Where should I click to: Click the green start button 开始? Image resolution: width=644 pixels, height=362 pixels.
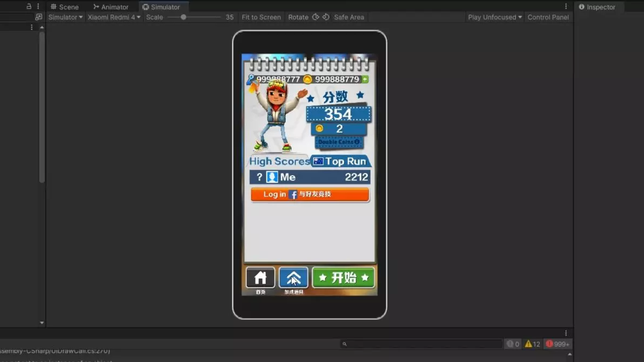click(x=344, y=278)
